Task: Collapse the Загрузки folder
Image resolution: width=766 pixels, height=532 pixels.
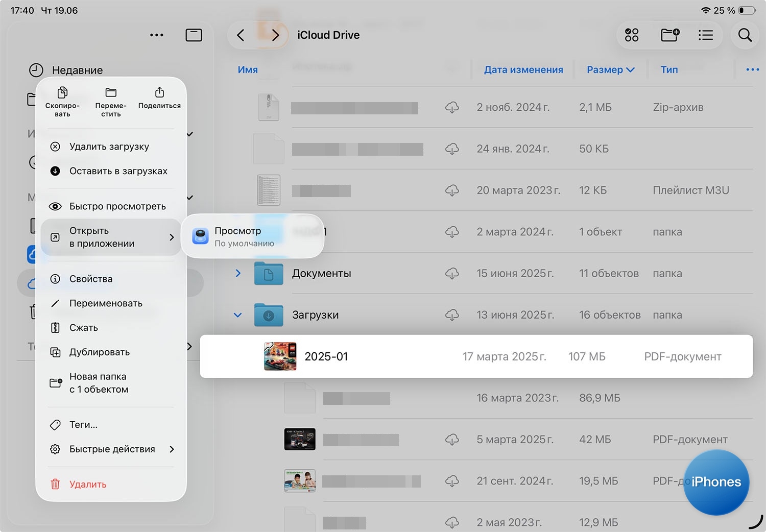Action: pos(237,315)
